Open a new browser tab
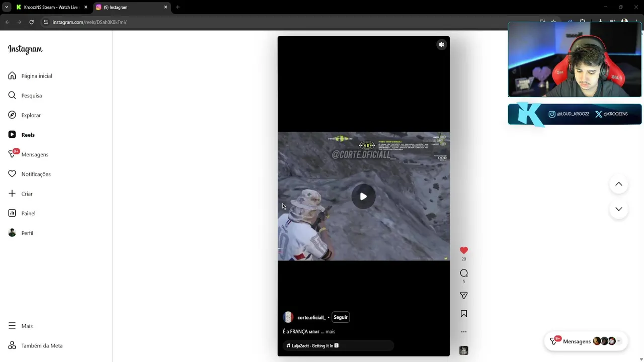644x362 pixels. click(x=178, y=7)
